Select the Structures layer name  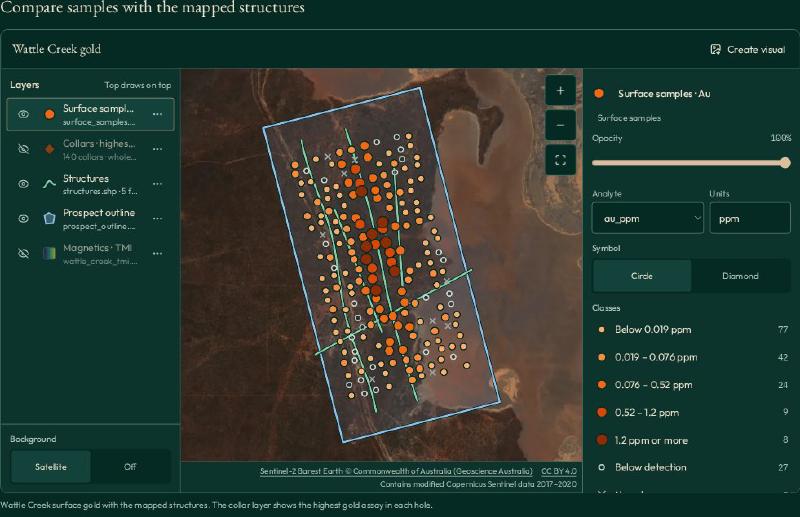pyautogui.click(x=86, y=178)
